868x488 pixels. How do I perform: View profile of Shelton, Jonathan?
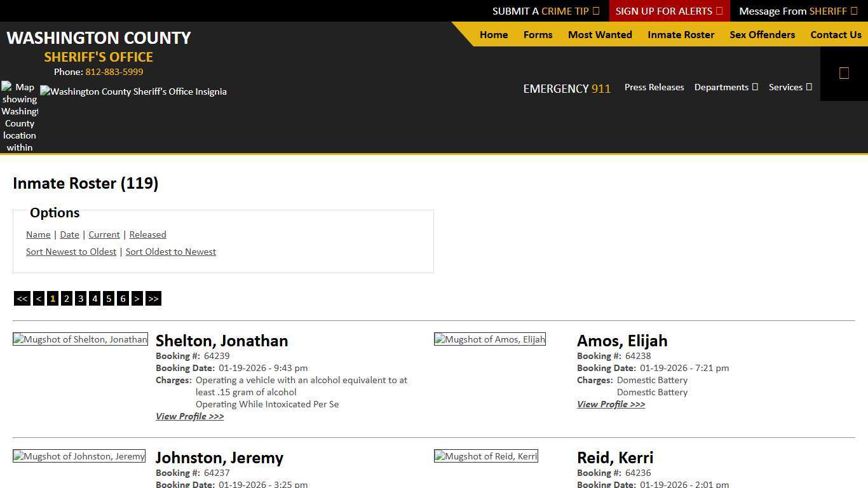(189, 416)
